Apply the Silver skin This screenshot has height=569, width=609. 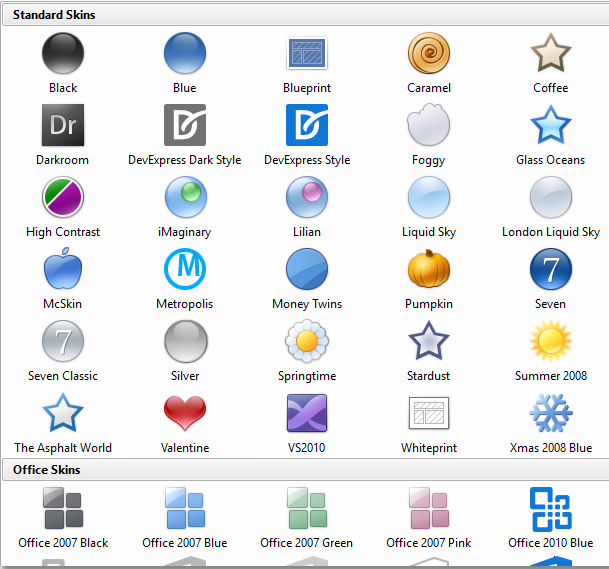coord(186,341)
